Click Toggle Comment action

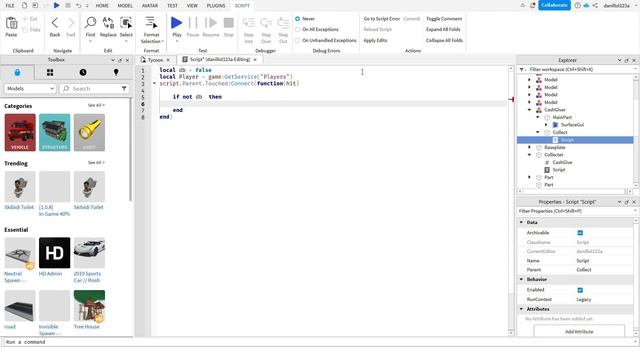coord(444,19)
